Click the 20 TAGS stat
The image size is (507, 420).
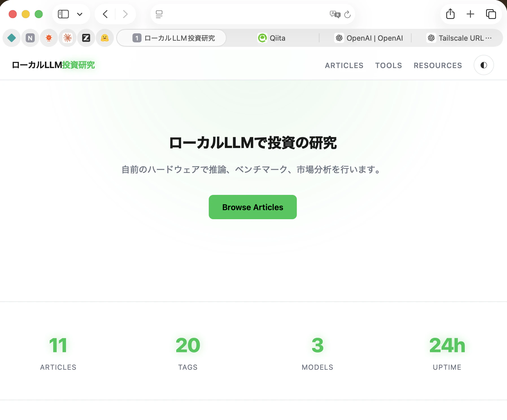(188, 354)
